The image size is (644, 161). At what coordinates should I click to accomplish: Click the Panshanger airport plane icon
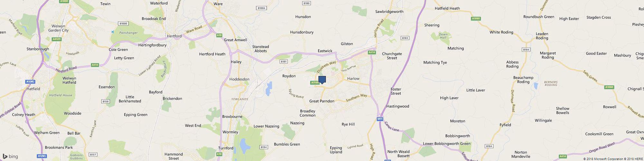pos(113,32)
